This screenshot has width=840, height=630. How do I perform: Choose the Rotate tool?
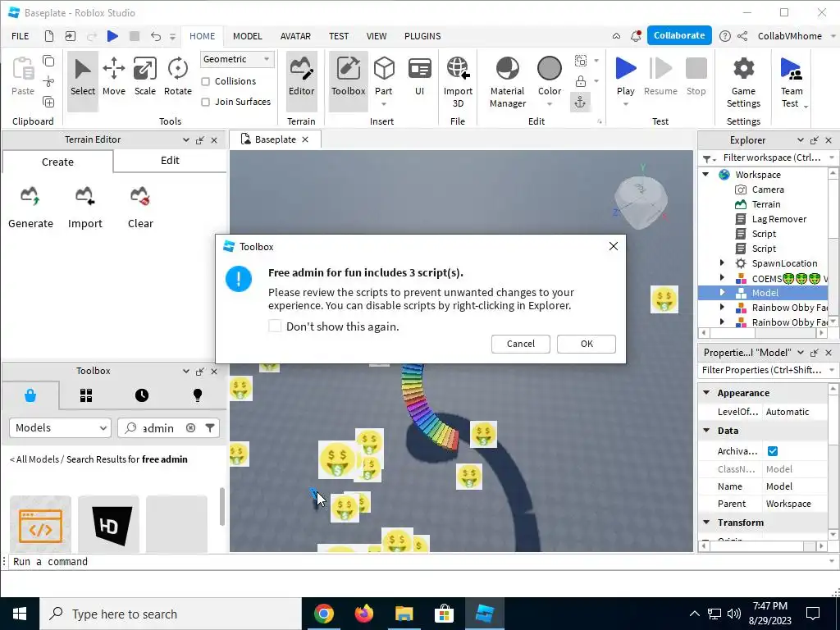click(177, 76)
